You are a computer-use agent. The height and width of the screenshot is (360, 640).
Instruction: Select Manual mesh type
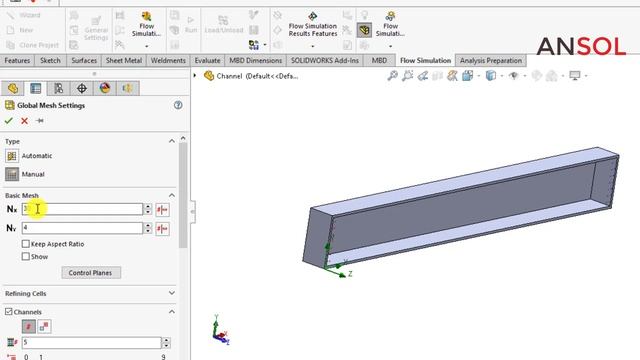(x=12, y=174)
